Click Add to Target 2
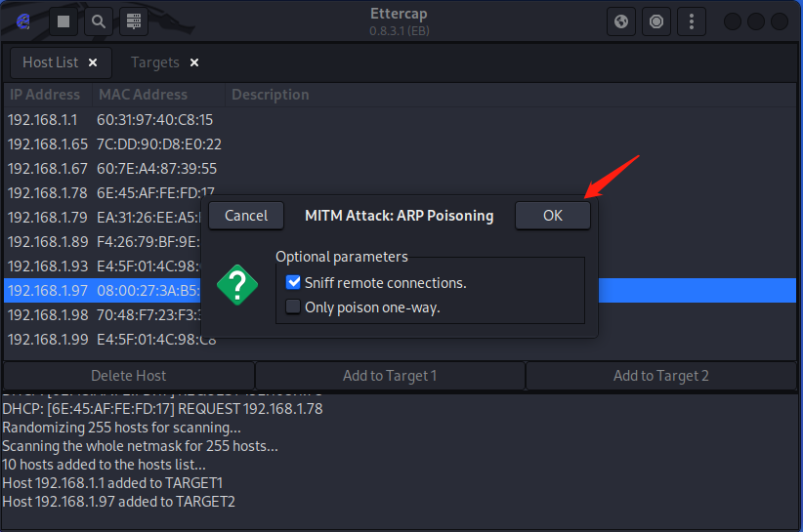This screenshot has width=803, height=532. coord(661,376)
